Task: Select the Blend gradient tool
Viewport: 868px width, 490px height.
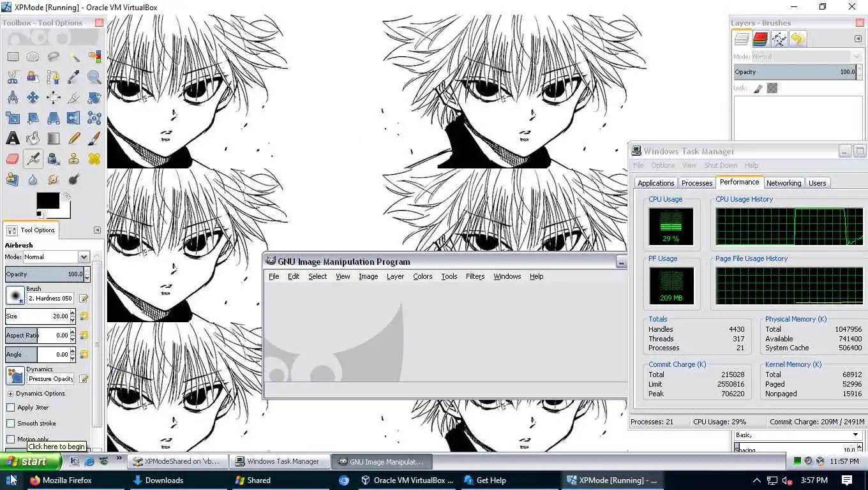Action: (x=53, y=138)
